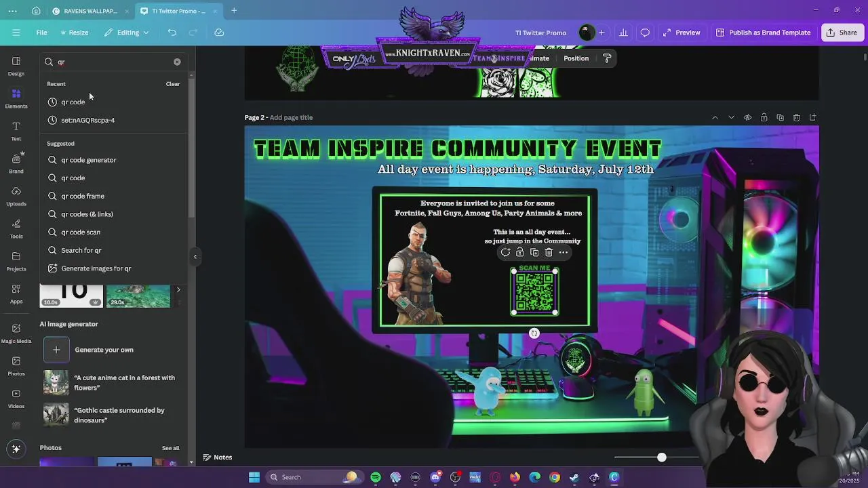868x488 pixels.
Task: Delete the selected QR element
Action: (549, 252)
